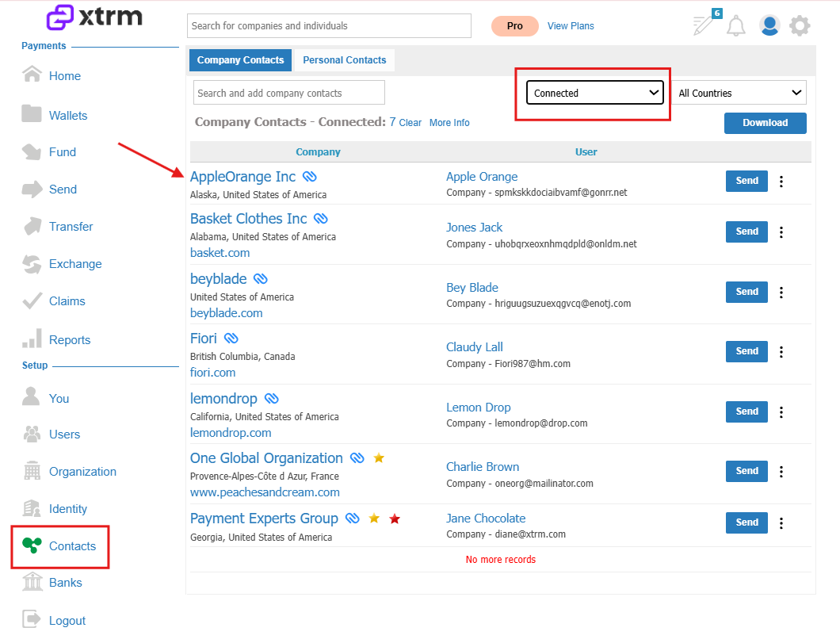Viewport: 840px width, 643px height.
Task: Click the Banks building icon
Action: coord(32,581)
